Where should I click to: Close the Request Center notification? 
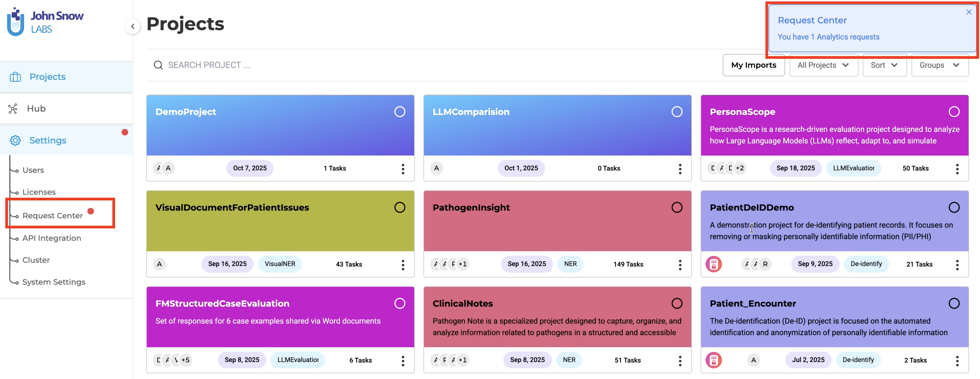(x=969, y=12)
